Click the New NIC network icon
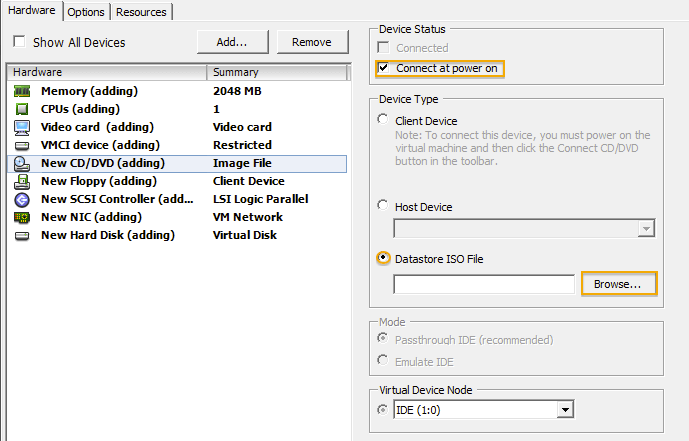Screen dimensions: 689x441 (22, 217)
